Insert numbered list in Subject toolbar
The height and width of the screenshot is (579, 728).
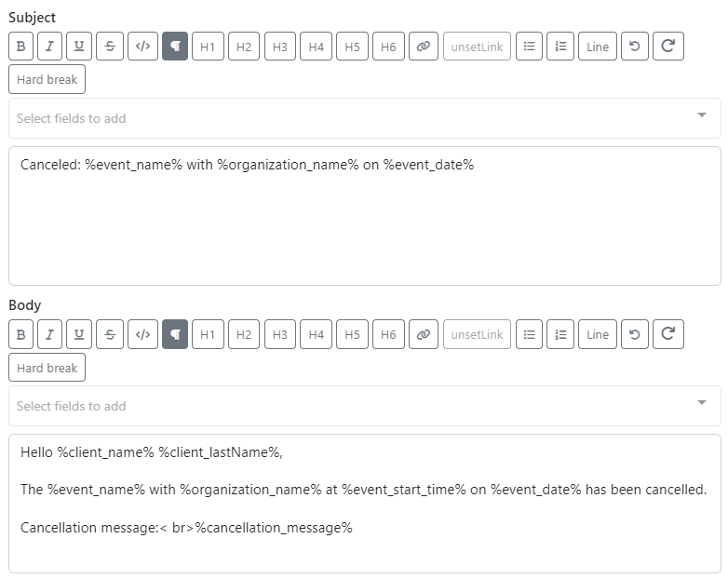(x=560, y=47)
